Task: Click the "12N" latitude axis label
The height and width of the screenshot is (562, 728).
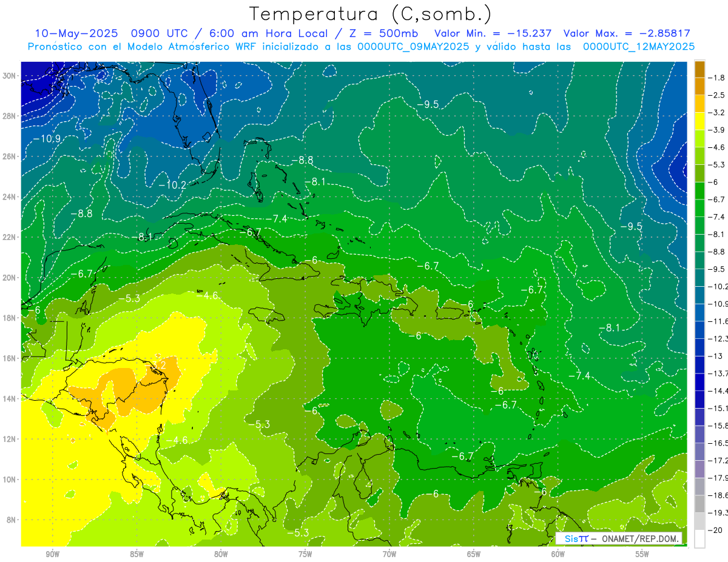Action: [10, 439]
